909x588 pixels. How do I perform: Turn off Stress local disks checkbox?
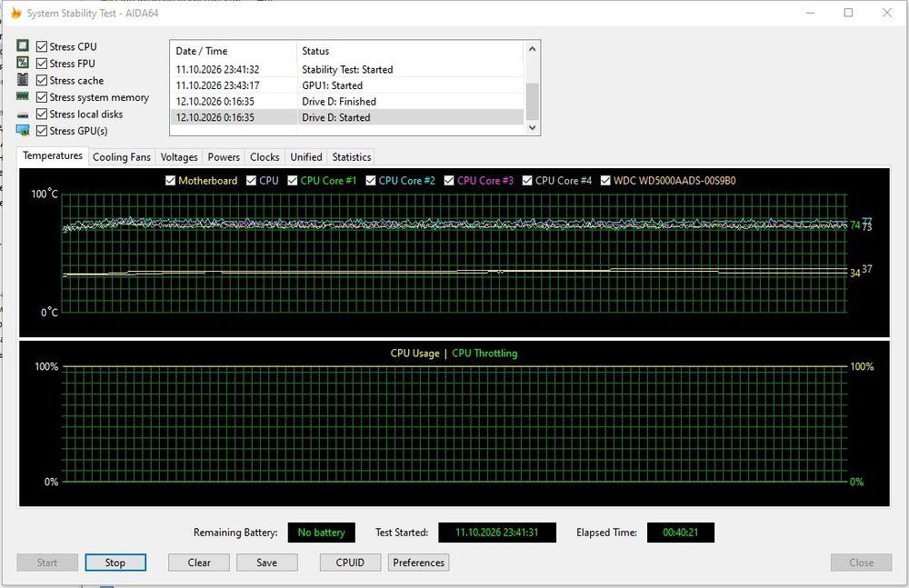pyautogui.click(x=42, y=114)
